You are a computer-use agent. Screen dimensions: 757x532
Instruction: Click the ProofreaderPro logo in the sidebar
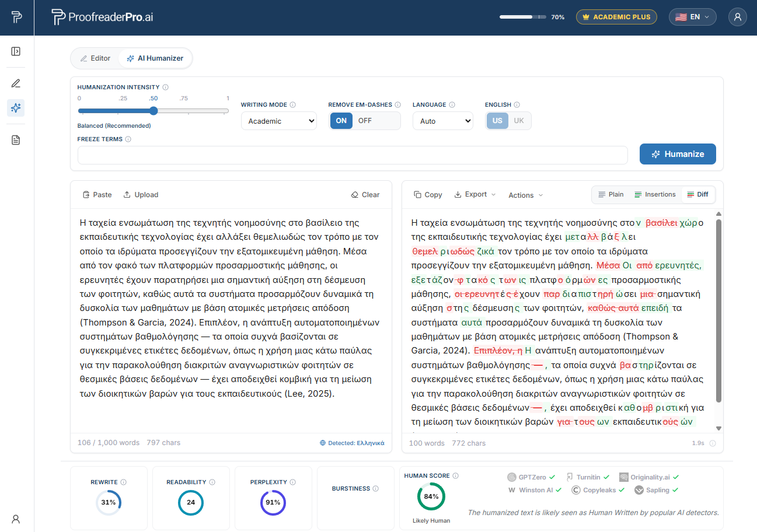click(16, 17)
